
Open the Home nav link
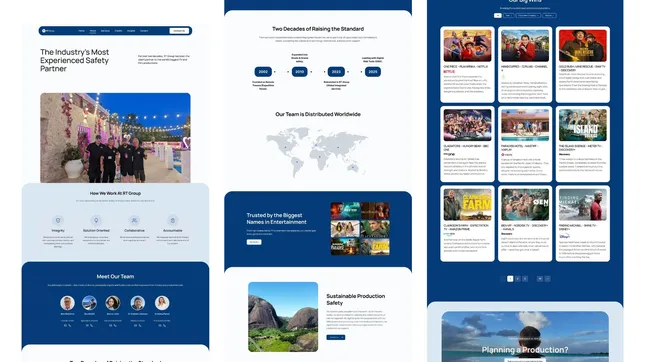click(81, 31)
